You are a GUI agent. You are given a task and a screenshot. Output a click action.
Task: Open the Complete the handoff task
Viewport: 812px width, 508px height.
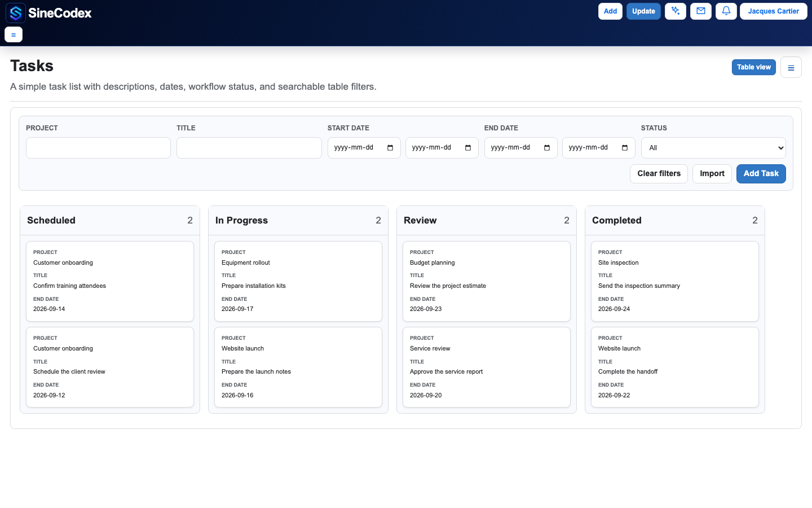(x=675, y=367)
